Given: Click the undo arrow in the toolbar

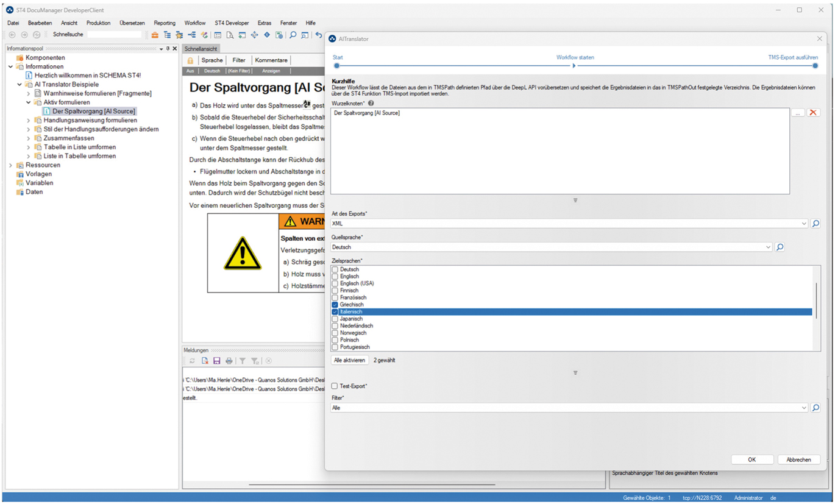Looking at the screenshot, I should 318,35.
